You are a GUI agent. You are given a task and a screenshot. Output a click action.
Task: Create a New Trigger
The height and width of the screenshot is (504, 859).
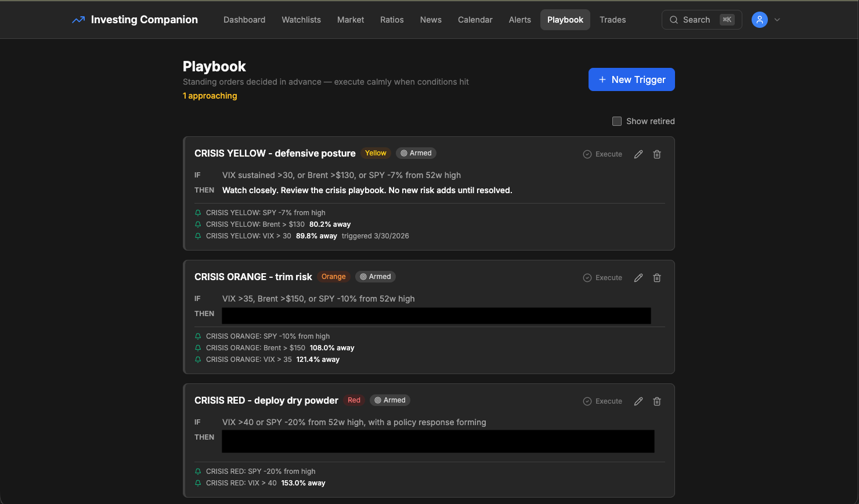tap(631, 79)
